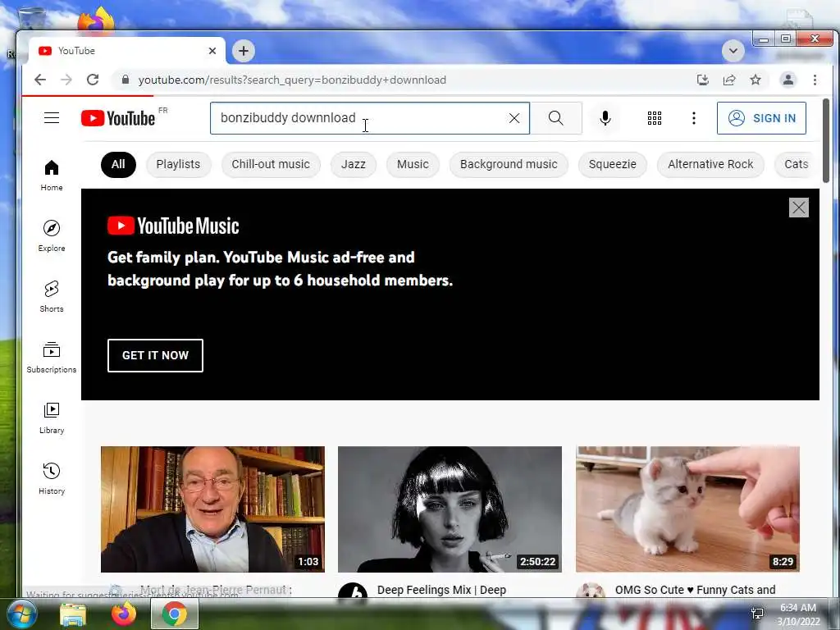Select the Chill-out music chip

271,164
